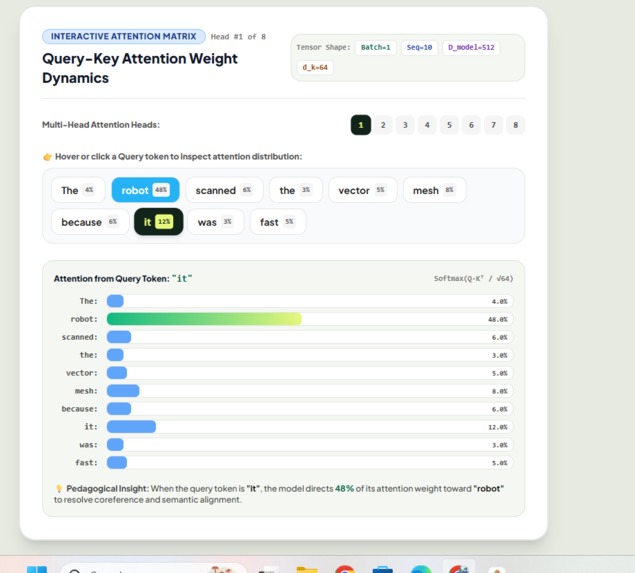
Task: Click the pointing hand hint icon
Action: [x=47, y=157]
